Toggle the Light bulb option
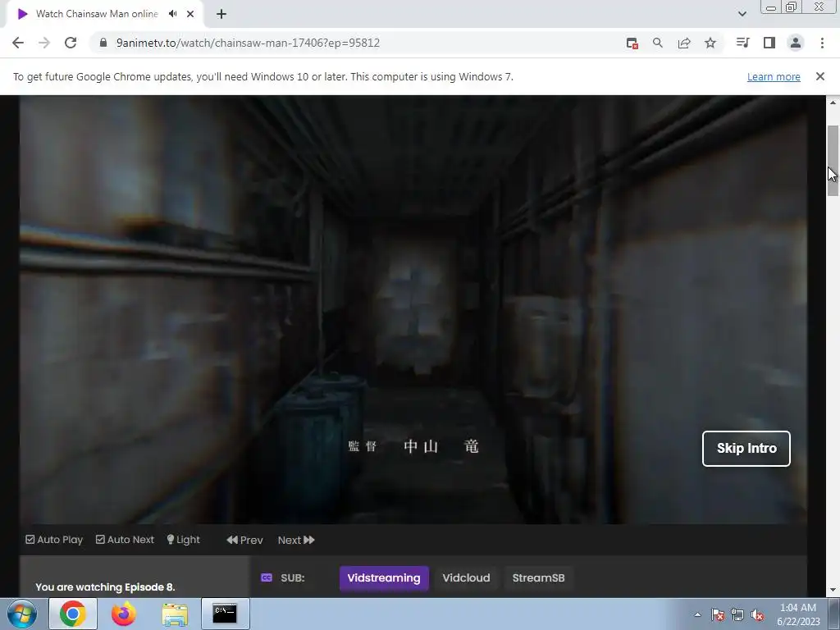The height and width of the screenshot is (630, 840). pyautogui.click(x=183, y=540)
